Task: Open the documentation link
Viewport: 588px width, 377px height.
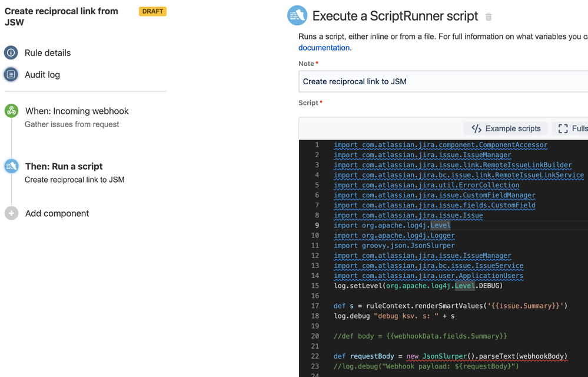Action: [324, 48]
